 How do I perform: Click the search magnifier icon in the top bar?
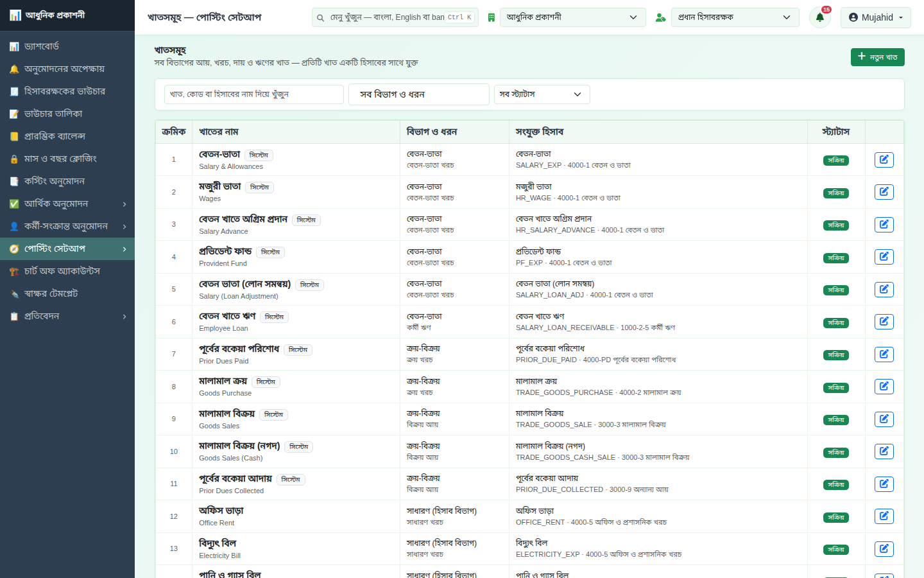tap(320, 17)
